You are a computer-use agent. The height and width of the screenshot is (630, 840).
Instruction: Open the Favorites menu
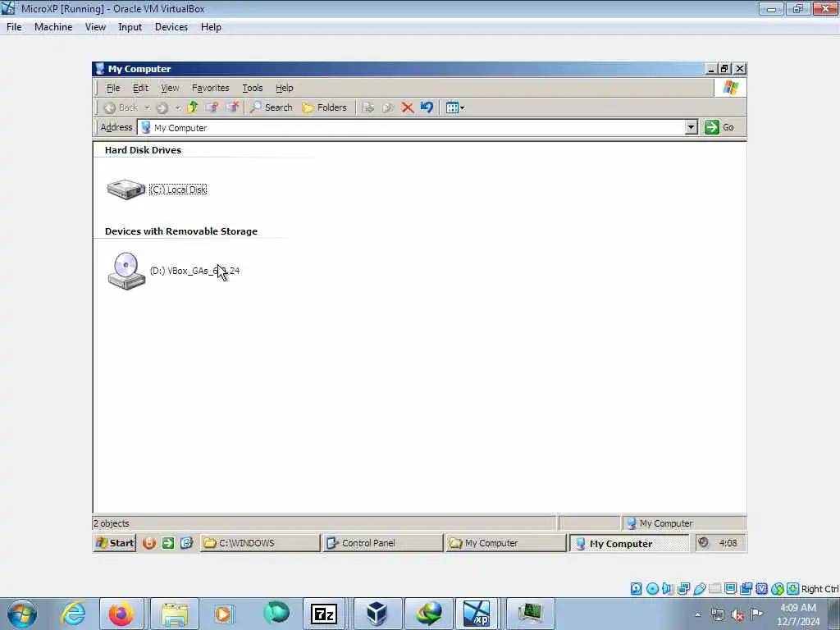211,88
